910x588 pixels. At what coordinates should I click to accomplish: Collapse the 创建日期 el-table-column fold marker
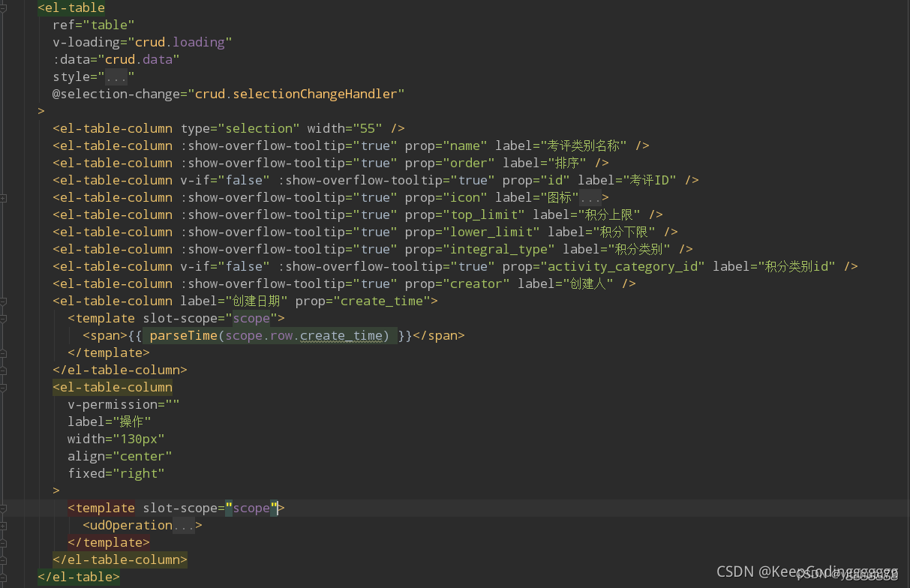4,301
